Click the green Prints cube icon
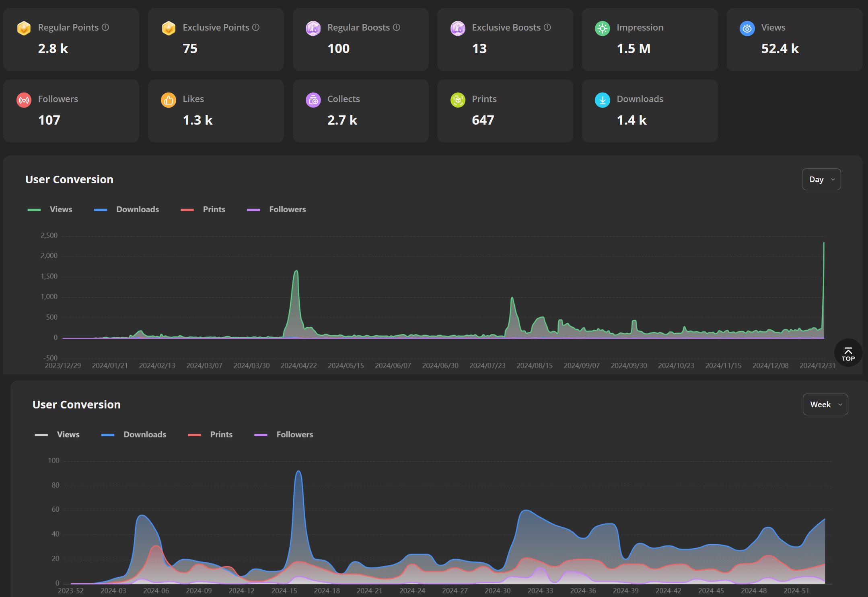 458,100
